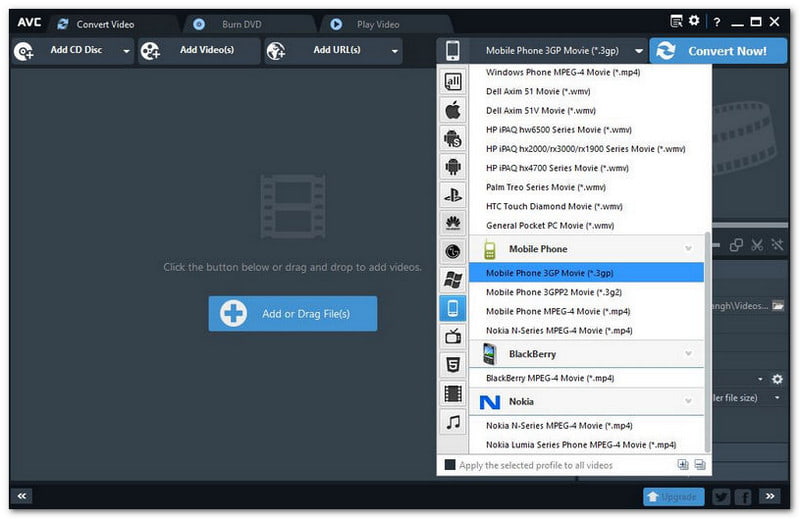Enable Apply the selected profile to all videos
The image size is (800, 519).
(x=450, y=465)
